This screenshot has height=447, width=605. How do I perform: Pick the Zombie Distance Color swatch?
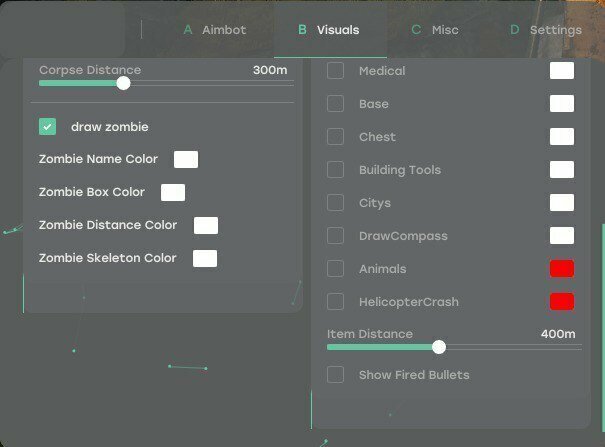click(206, 225)
